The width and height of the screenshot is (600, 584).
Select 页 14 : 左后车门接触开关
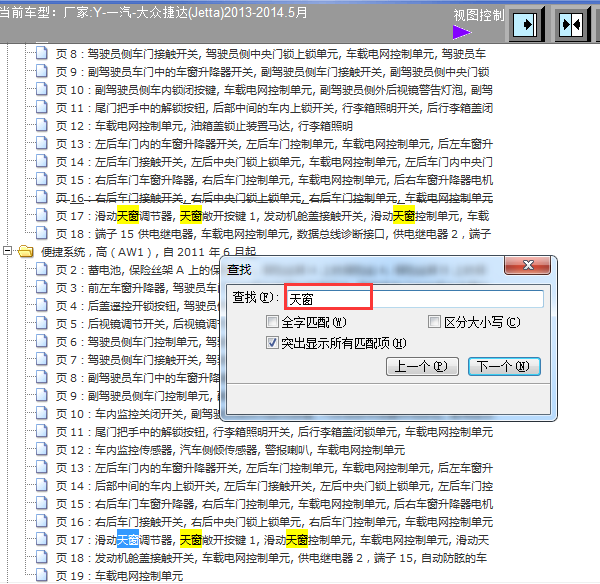[274, 162]
